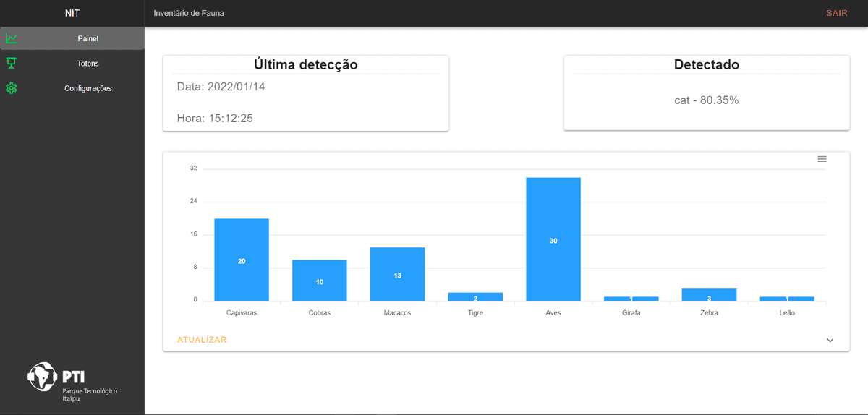This screenshot has width=868, height=415.
Task: Expand the chevron below the chart
Action: tap(830, 340)
